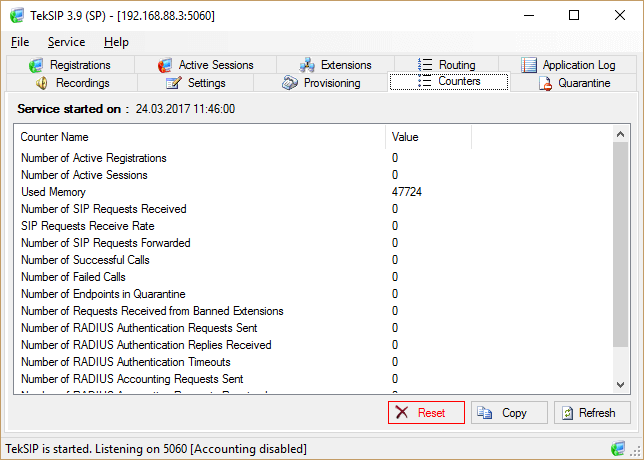Click the TekSIP title bar app icon
Screen dimensions: 644x460
point(17,16)
